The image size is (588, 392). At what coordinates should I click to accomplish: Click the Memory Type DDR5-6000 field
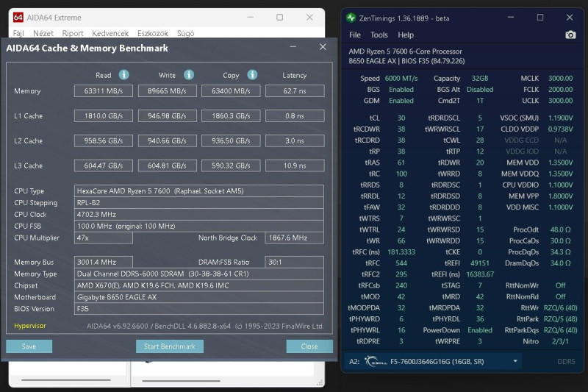[x=199, y=274]
